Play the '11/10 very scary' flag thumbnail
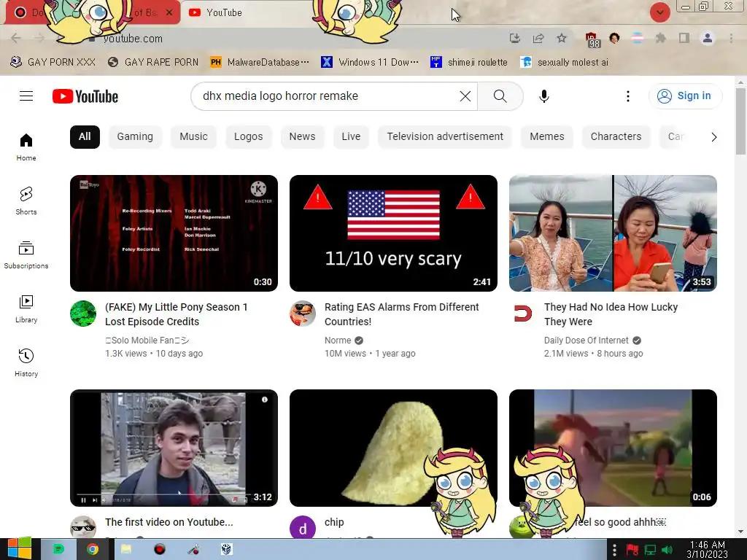 [393, 233]
